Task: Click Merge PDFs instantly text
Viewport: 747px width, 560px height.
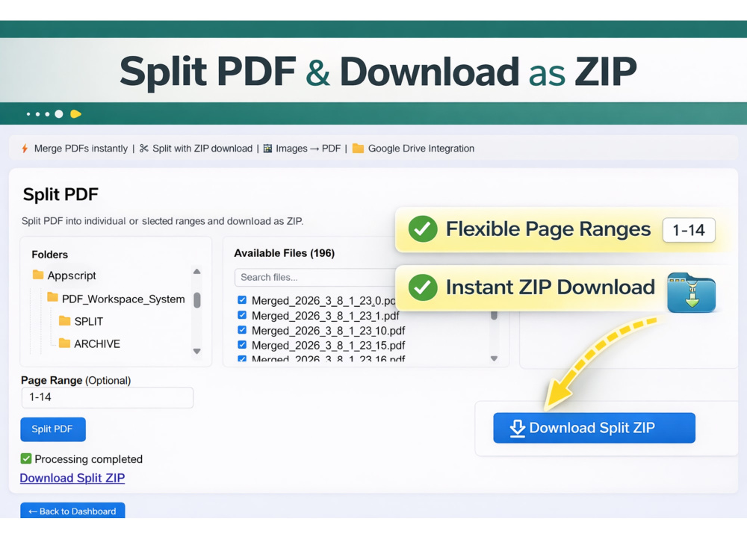Action: (x=81, y=149)
